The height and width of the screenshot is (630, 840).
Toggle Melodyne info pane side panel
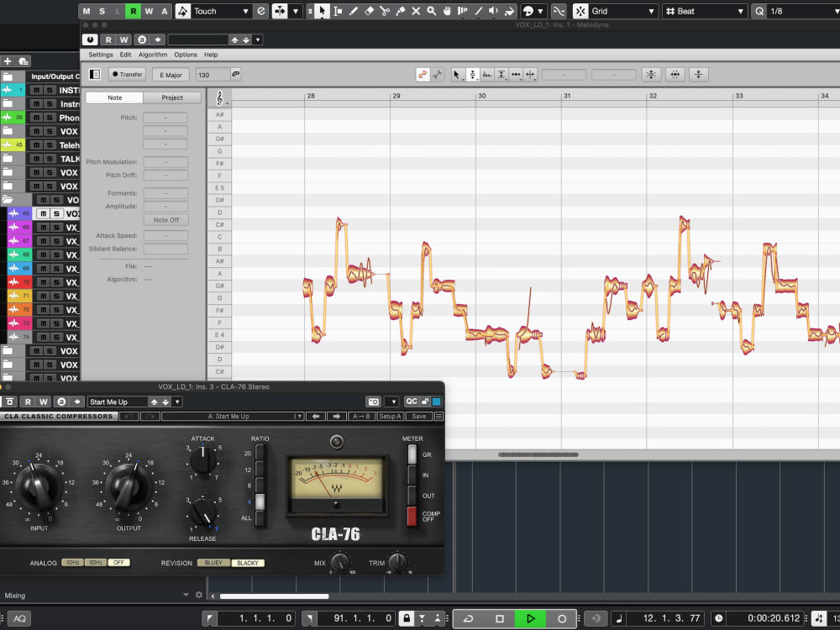tap(95, 75)
